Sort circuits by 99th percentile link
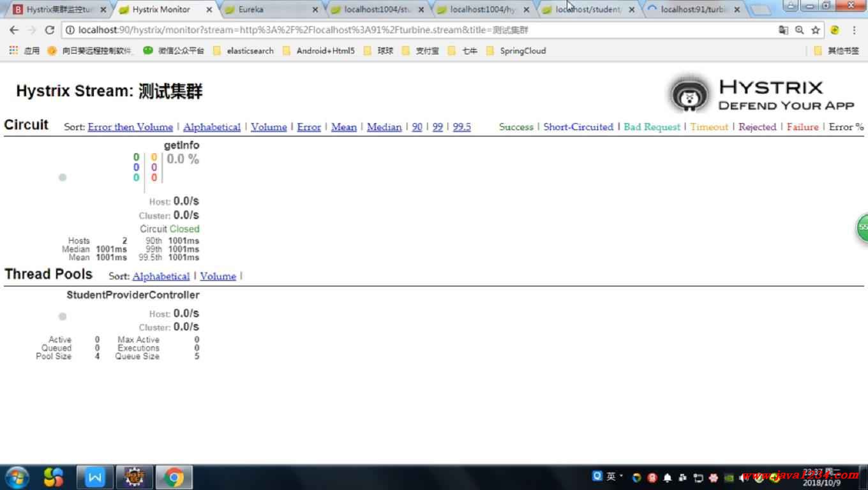The height and width of the screenshot is (490, 868). [x=438, y=127]
